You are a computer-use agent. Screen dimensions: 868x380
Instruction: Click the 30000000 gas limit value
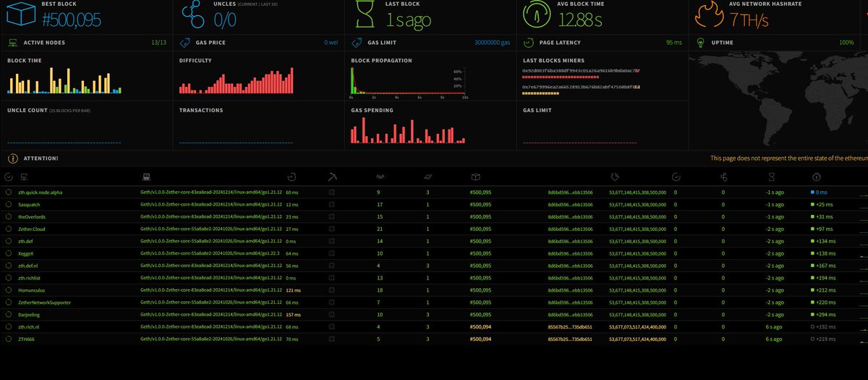point(492,43)
